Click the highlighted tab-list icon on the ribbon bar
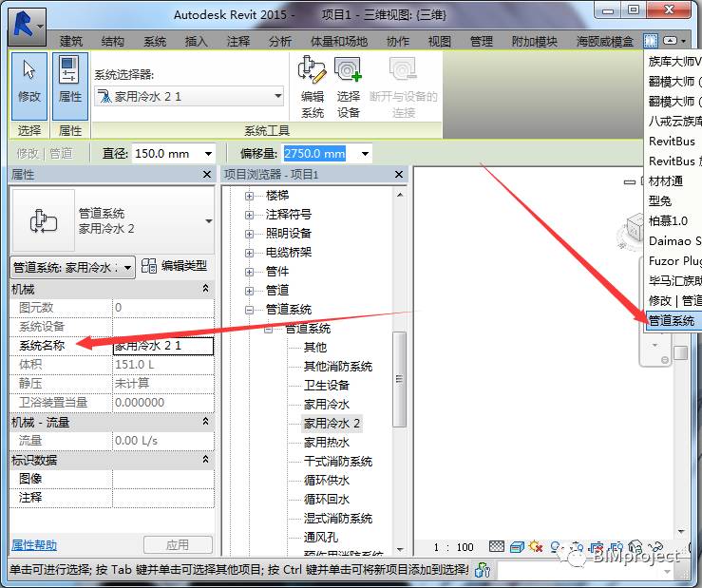This screenshot has width=702, height=588. click(651, 41)
